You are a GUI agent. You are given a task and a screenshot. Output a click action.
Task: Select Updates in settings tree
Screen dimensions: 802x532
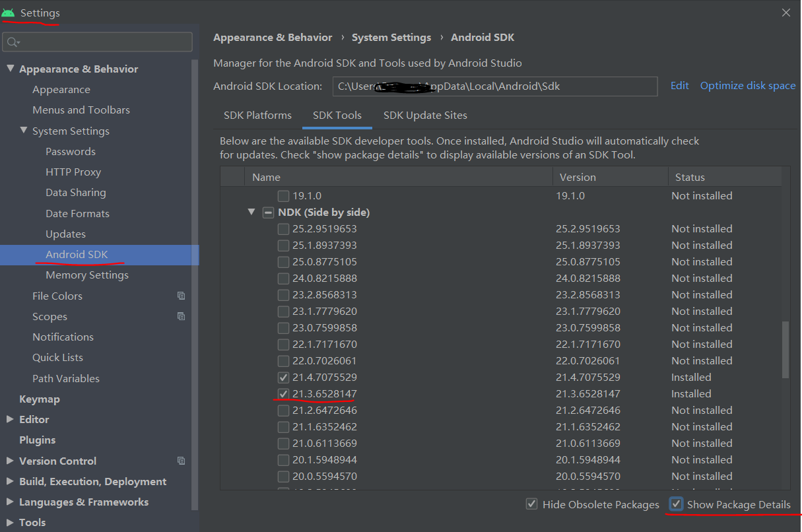tap(65, 234)
